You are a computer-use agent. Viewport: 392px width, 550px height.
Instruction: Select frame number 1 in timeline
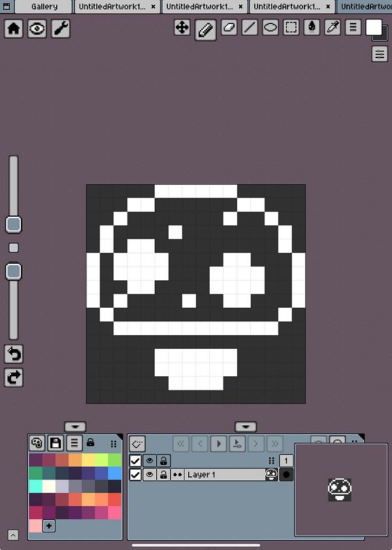pyautogui.click(x=286, y=461)
